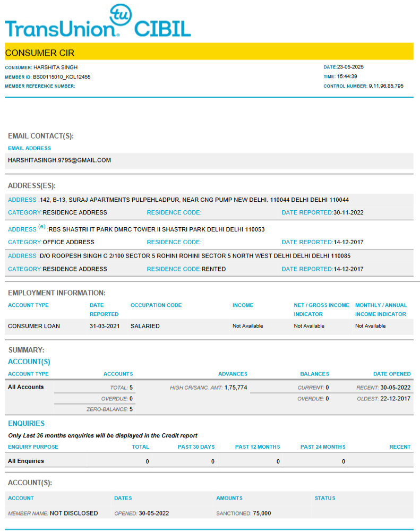
Task: Click the (e) marker beside second address
Action: tap(42, 227)
